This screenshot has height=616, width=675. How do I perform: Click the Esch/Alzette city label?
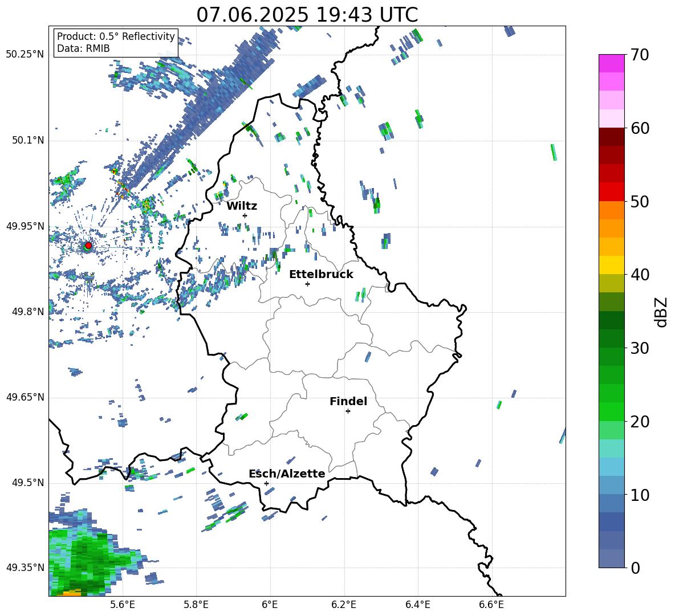pos(287,474)
